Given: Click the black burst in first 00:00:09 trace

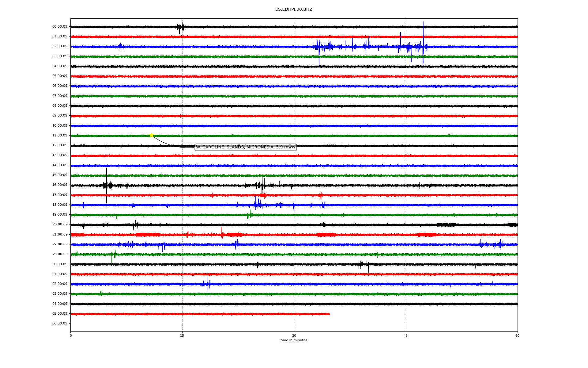Looking at the screenshot, I should pos(181,27).
